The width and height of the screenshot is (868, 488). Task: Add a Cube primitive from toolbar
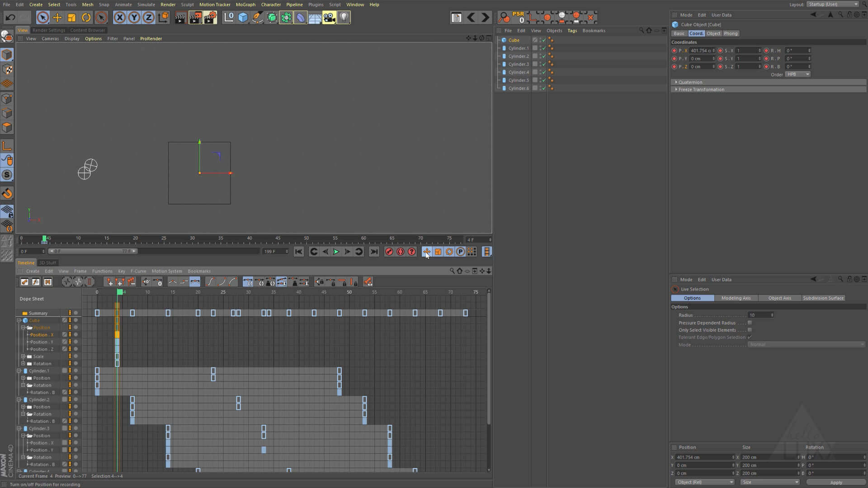coord(243,18)
